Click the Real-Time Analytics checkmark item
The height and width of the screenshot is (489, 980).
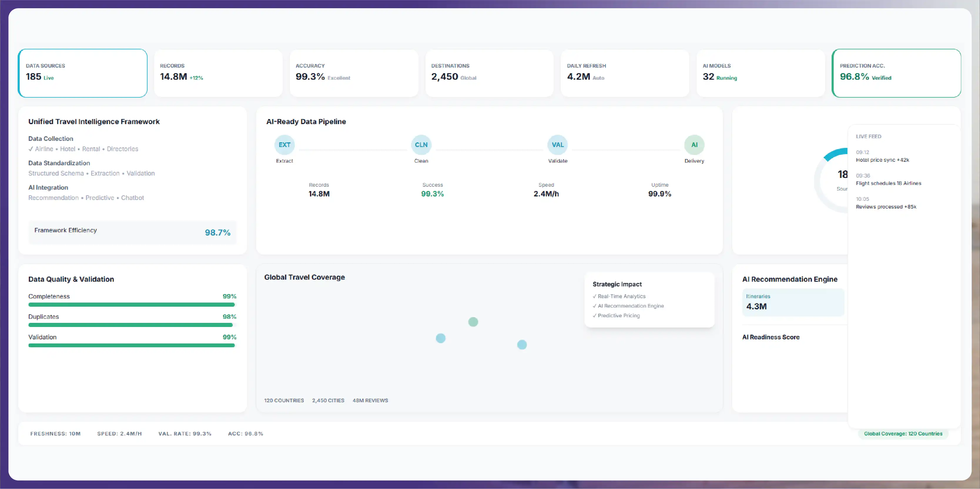(x=619, y=296)
